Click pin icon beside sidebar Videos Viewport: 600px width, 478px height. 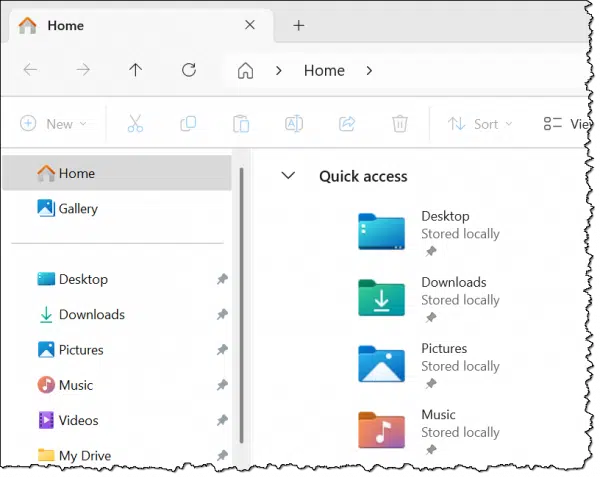[222, 420]
